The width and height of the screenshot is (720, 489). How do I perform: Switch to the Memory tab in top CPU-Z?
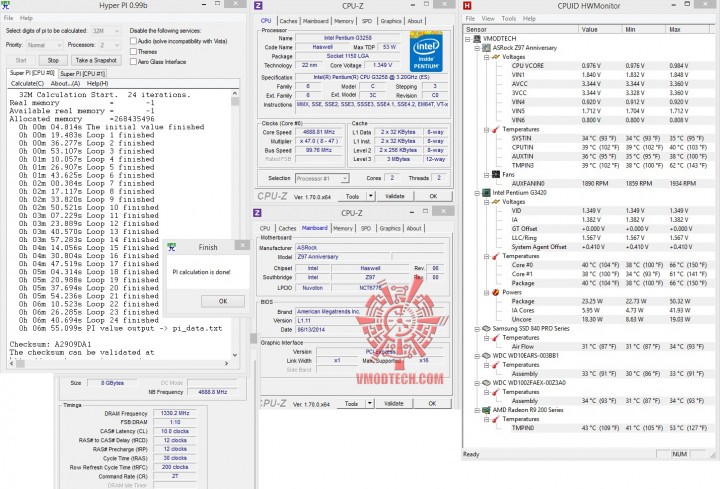(343, 21)
